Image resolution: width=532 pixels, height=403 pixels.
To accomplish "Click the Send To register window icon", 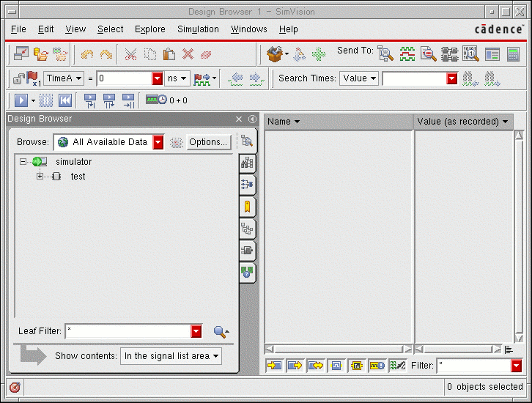I will (x=492, y=54).
